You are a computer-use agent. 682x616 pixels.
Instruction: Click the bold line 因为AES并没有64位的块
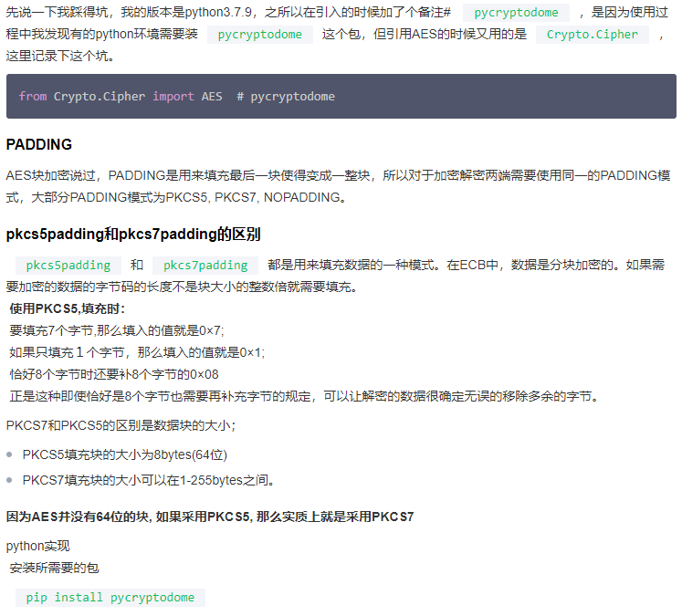210,517
